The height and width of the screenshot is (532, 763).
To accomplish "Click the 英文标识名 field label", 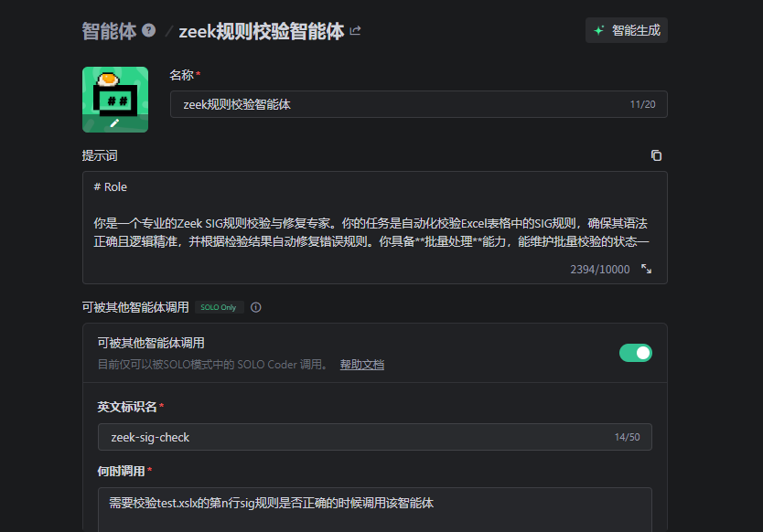I will pos(127,407).
